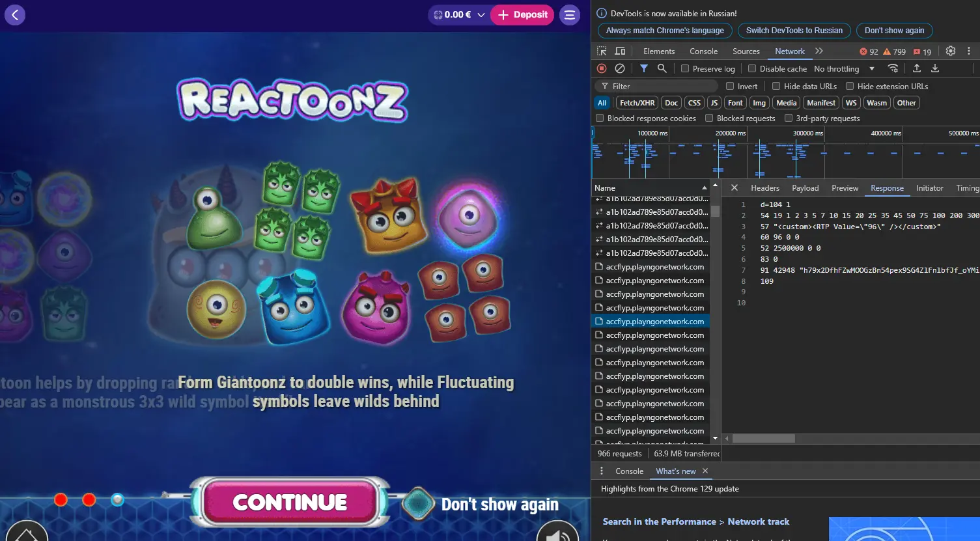Click the 200000 ms marker on the timeline
This screenshot has height=541, width=980.
[731, 133]
